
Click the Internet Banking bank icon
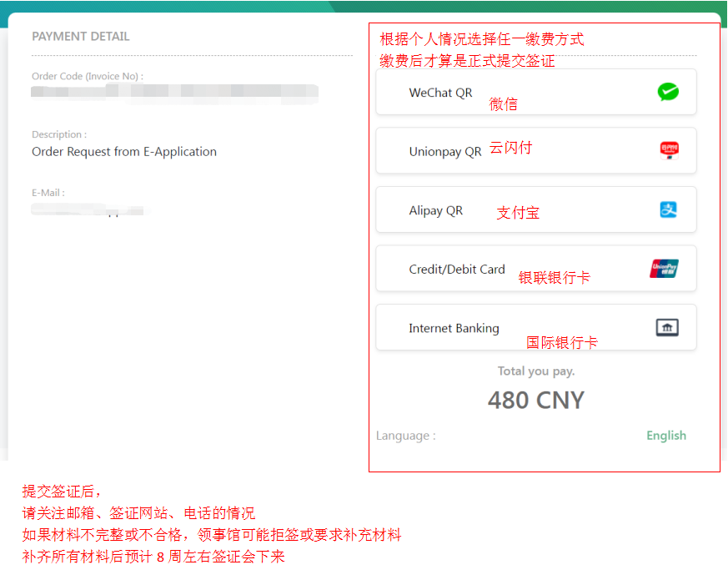666,328
